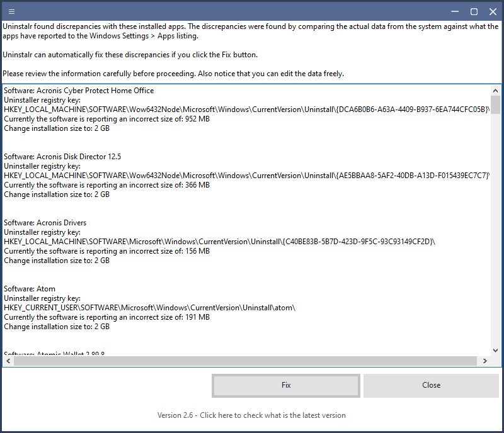Place cursor in C40BE83B registry key line
Viewport: 504px width, 433px height.
pos(219,242)
